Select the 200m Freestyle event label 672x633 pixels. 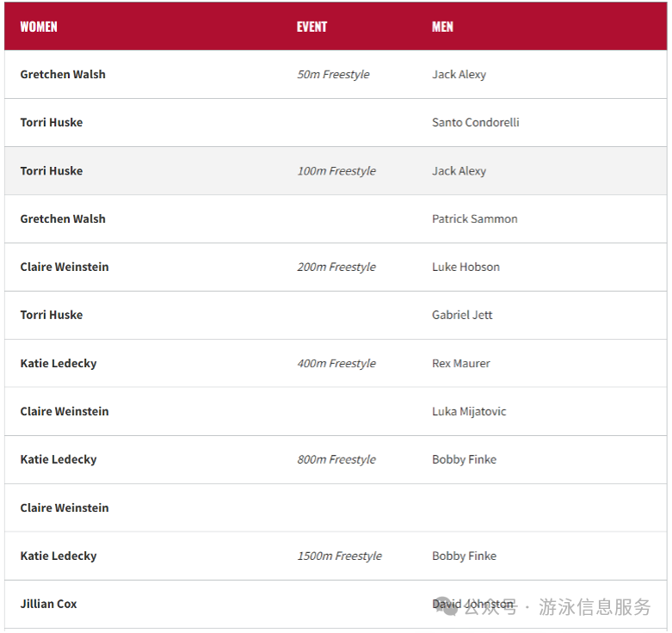(336, 267)
